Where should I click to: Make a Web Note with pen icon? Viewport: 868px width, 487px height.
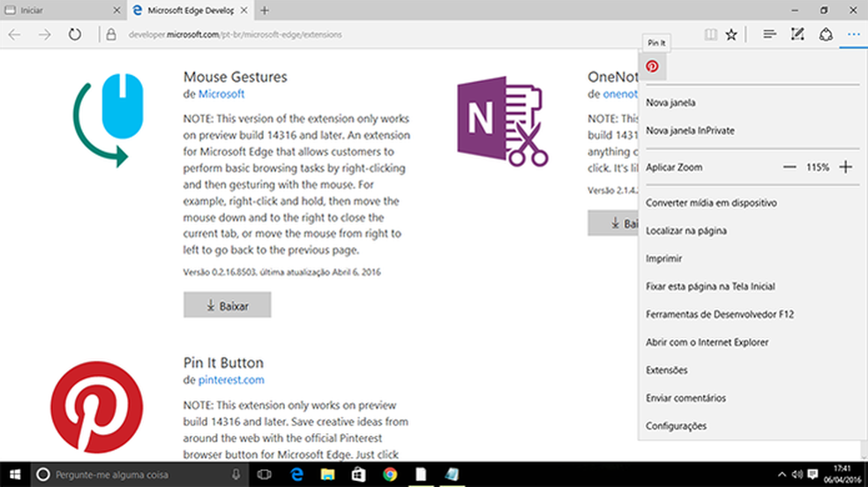797,35
